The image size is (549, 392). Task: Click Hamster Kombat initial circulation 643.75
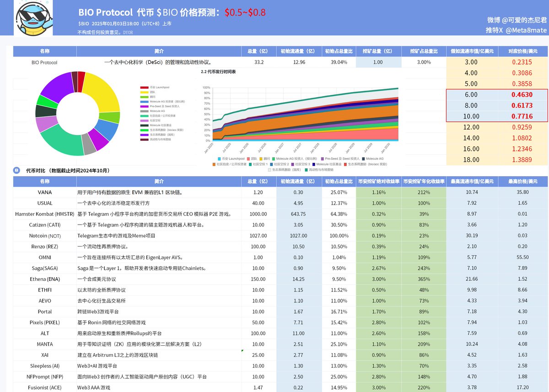[298, 214]
